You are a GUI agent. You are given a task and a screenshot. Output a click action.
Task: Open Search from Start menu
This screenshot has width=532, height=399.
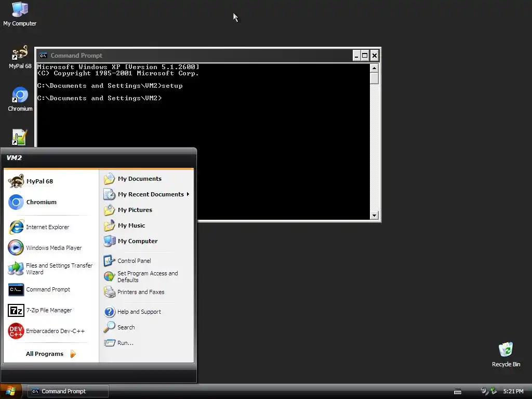pos(147,327)
